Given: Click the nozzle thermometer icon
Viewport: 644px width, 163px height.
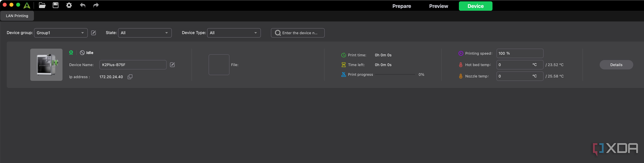Looking at the screenshot, I should [461, 76].
